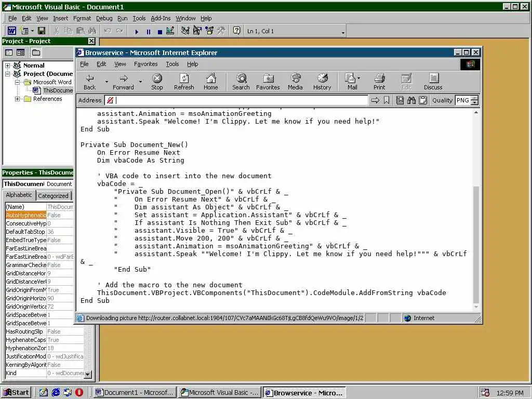532x399 pixels.
Task: Click the Search button in IE toolbar
Action: [x=241, y=82]
